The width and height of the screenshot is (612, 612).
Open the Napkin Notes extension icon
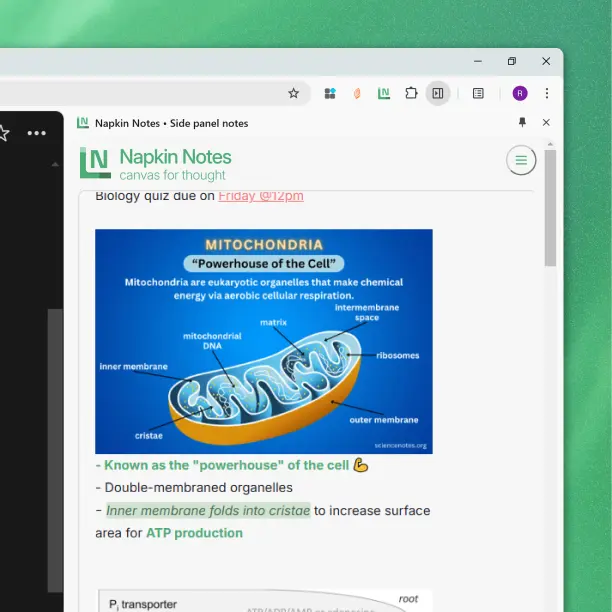pos(384,93)
